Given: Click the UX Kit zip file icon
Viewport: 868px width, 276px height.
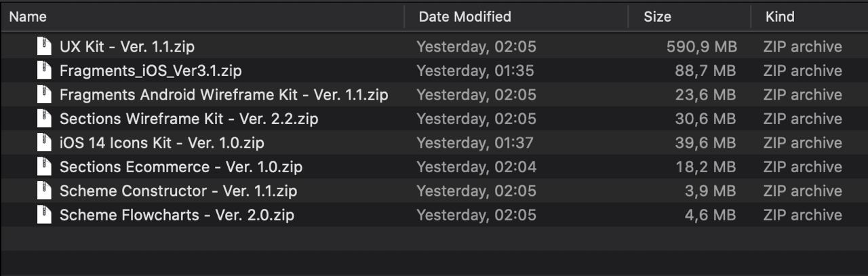Looking at the screenshot, I should (45, 47).
